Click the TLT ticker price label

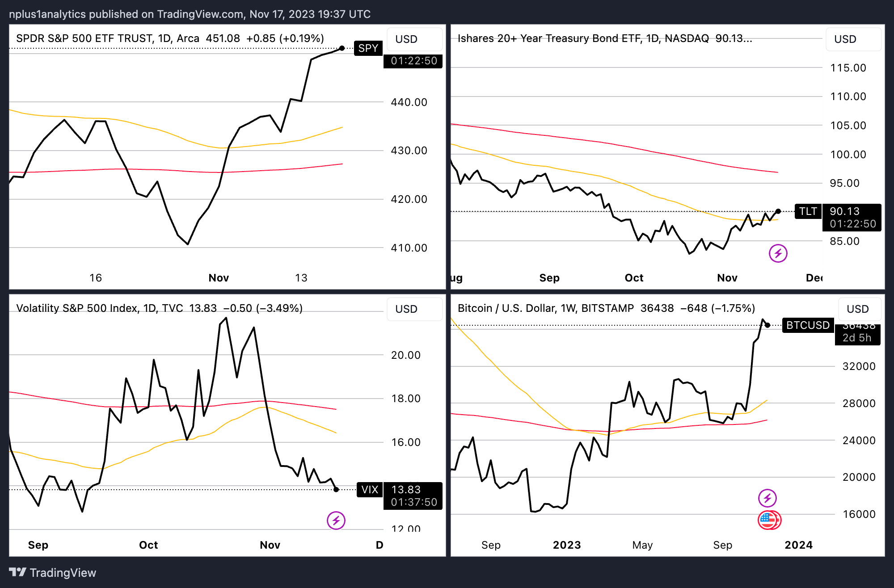click(808, 211)
